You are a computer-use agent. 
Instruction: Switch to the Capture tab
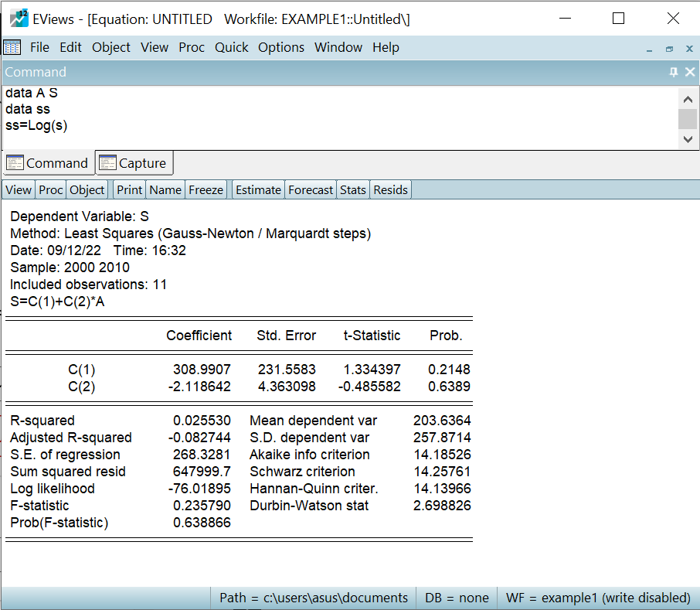point(134,163)
